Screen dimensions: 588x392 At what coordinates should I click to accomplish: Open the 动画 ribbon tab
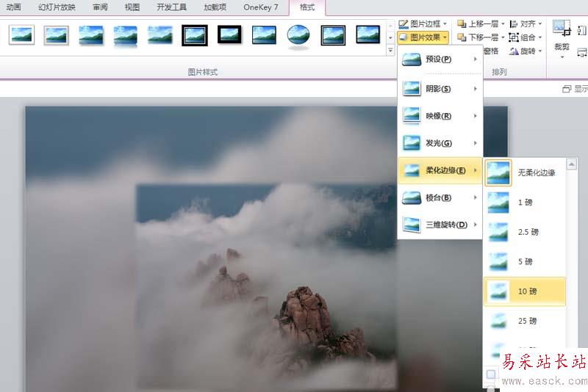pos(13,7)
